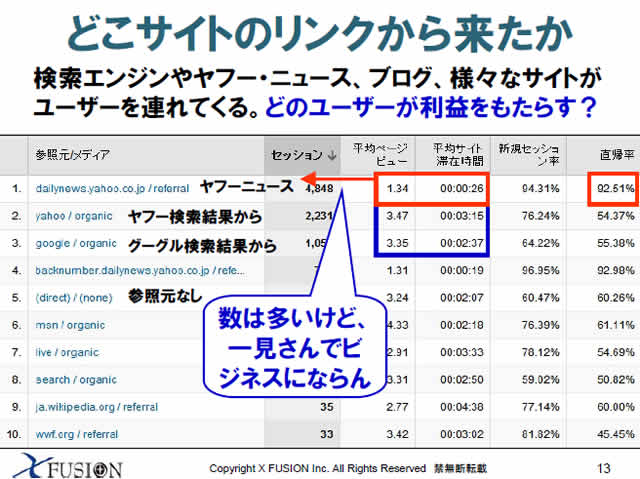Image resolution: width=640 pixels, height=479 pixels.
Task: Open the live / organic source link
Action: 67,353
